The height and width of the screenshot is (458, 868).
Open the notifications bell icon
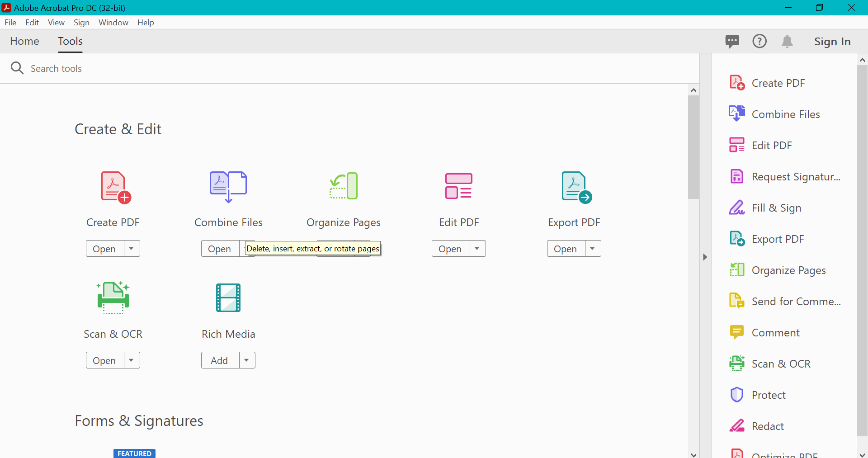787,42
